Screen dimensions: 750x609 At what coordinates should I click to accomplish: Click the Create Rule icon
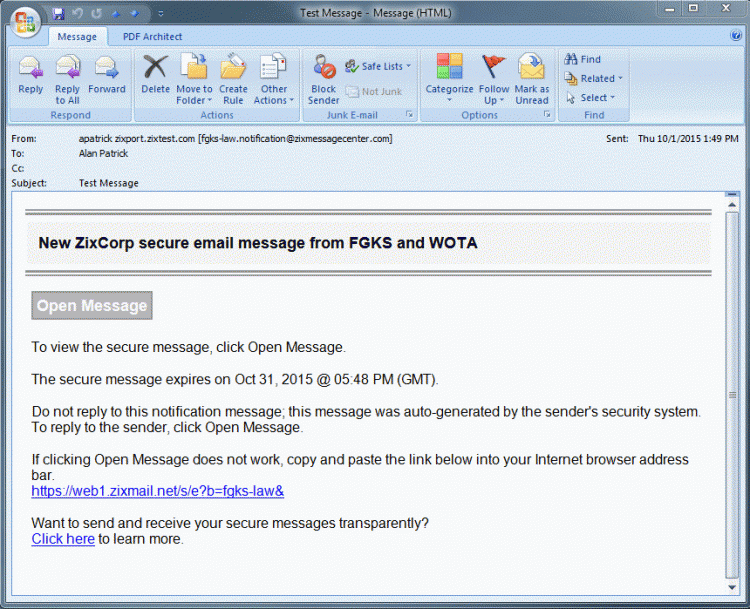pyautogui.click(x=233, y=80)
